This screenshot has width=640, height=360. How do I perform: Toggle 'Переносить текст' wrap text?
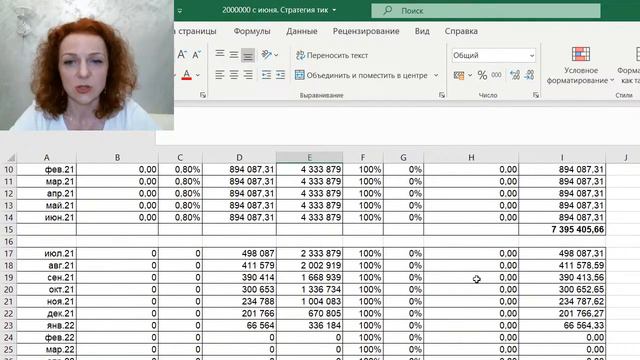tap(331, 55)
